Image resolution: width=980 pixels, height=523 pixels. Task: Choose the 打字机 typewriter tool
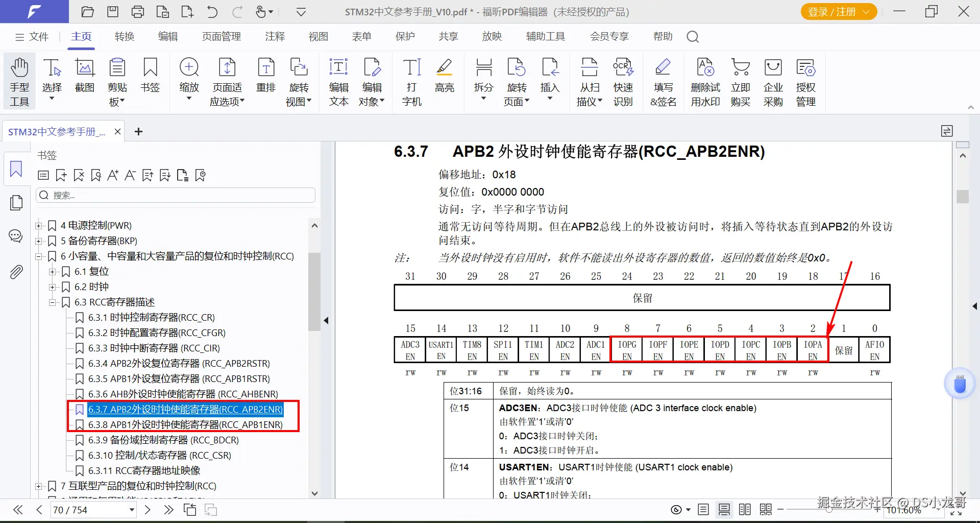(412, 82)
